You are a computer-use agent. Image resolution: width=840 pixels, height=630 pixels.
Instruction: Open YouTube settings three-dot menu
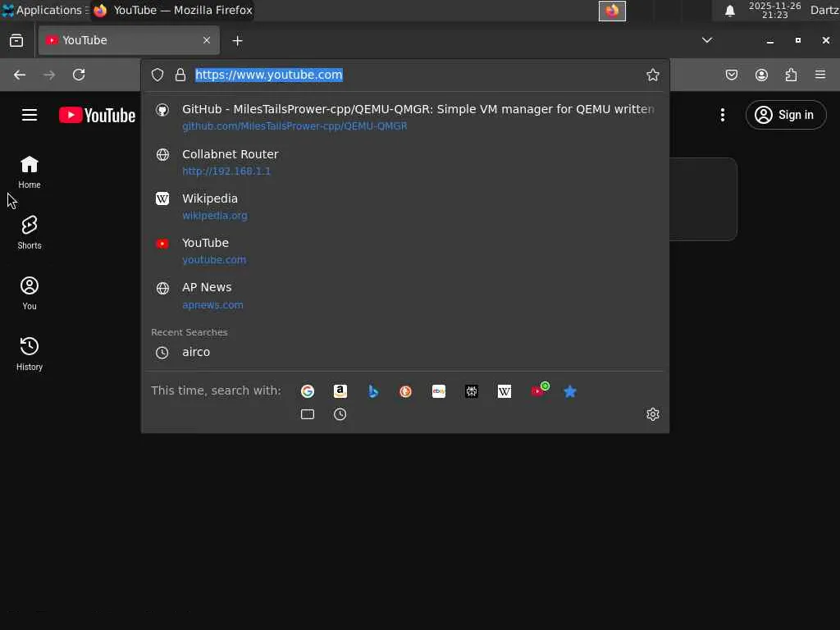tap(723, 115)
